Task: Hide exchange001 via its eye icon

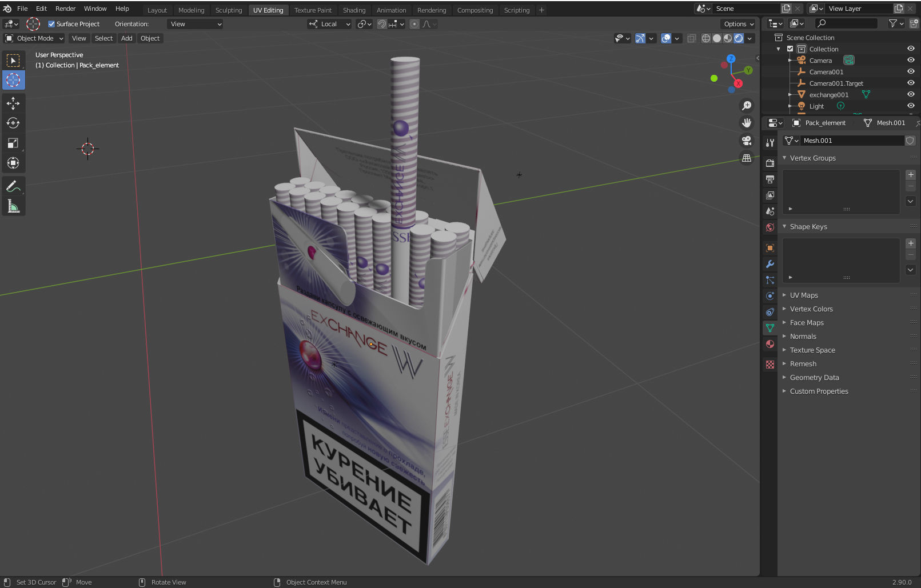Action: click(911, 95)
